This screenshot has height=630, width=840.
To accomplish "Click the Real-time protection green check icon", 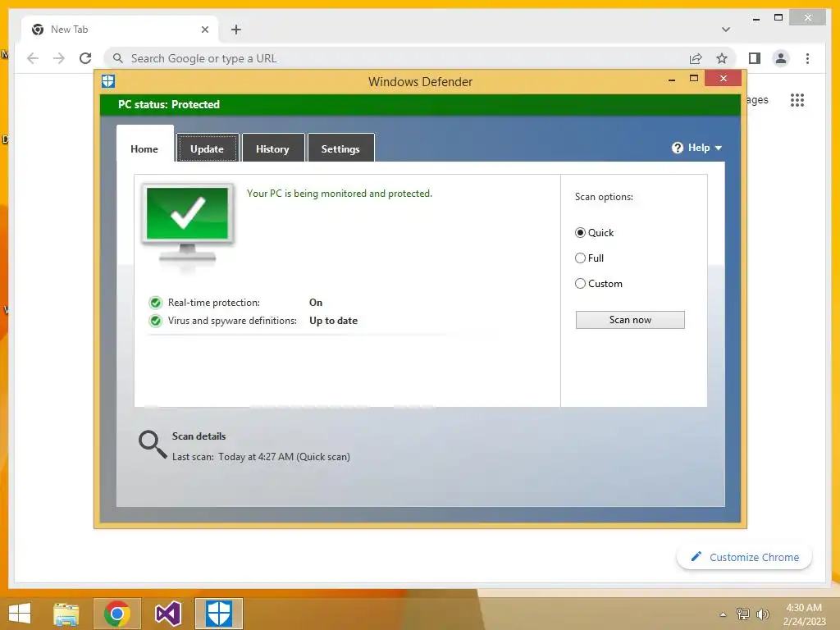I will click(155, 303).
